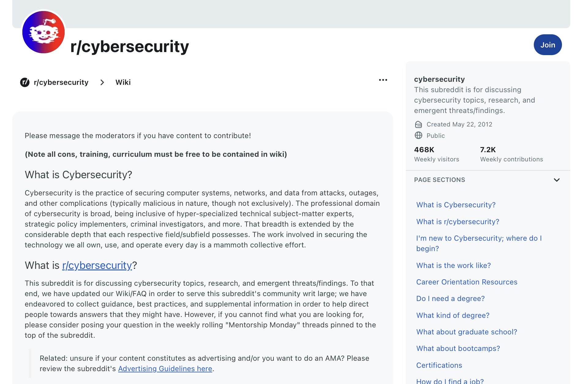Click the globe icon next to Public
Screen dimensions: 588x384
tap(418, 135)
